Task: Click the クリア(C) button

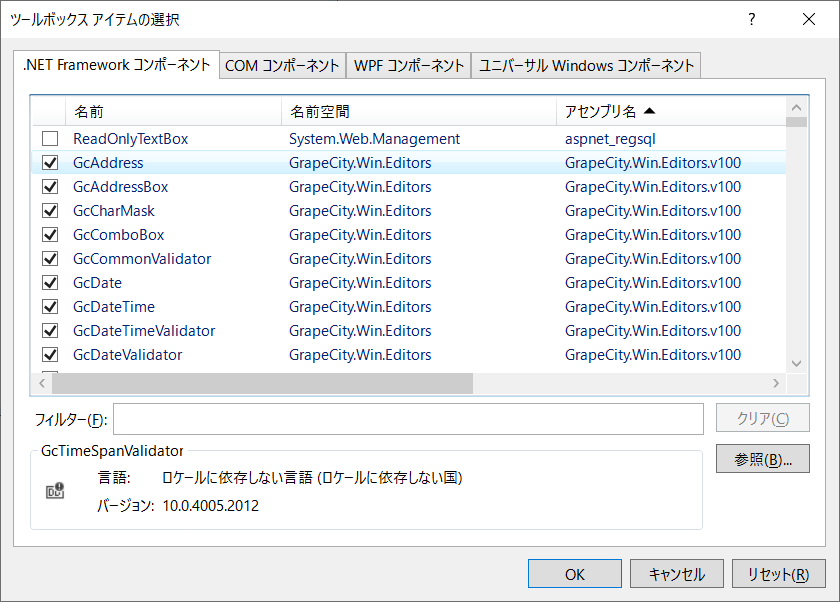Action: point(763,418)
